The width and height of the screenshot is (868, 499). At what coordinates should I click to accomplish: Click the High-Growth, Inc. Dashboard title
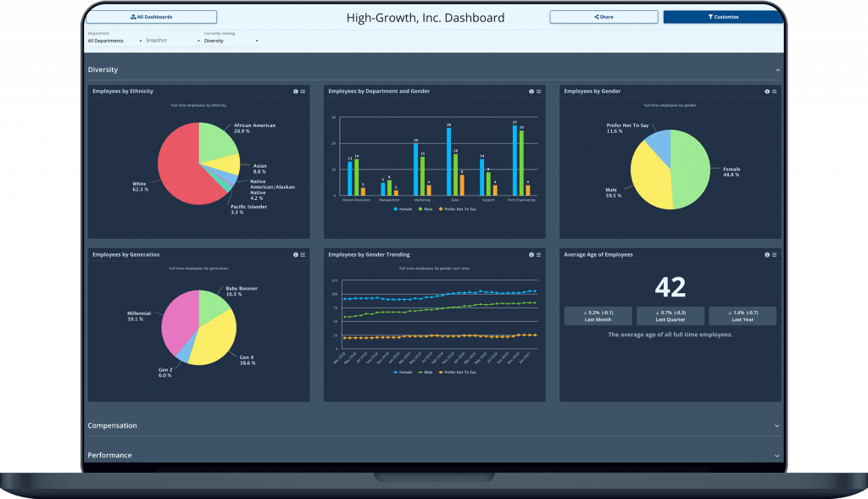coord(426,18)
